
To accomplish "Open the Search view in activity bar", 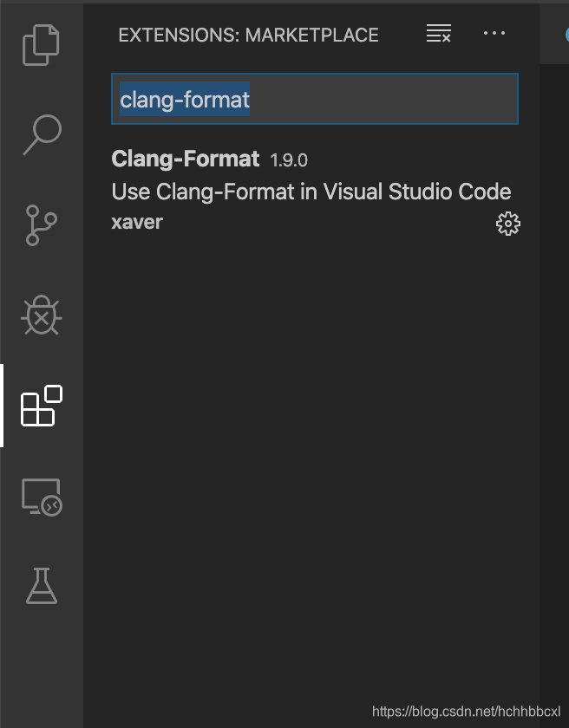I will (42, 134).
